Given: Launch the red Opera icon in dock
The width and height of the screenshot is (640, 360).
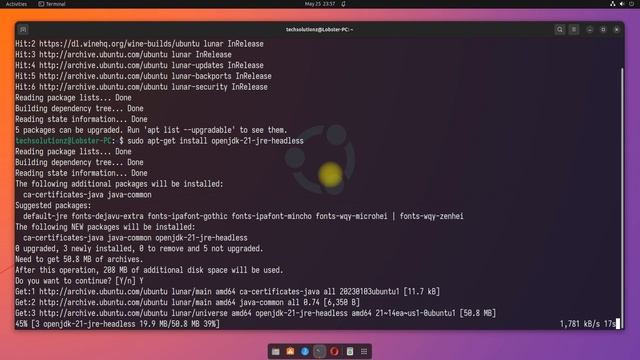Looking at the screenshot, I should (334, 351).
